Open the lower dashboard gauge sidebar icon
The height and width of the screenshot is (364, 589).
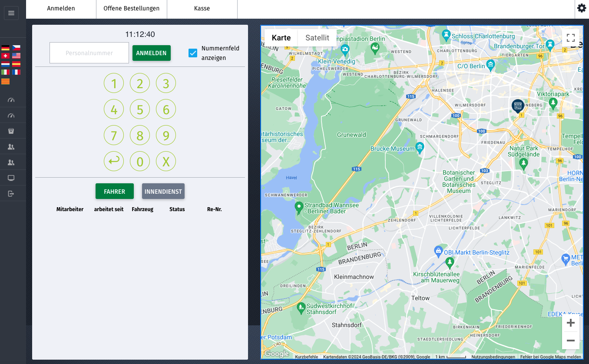(11, 116)
